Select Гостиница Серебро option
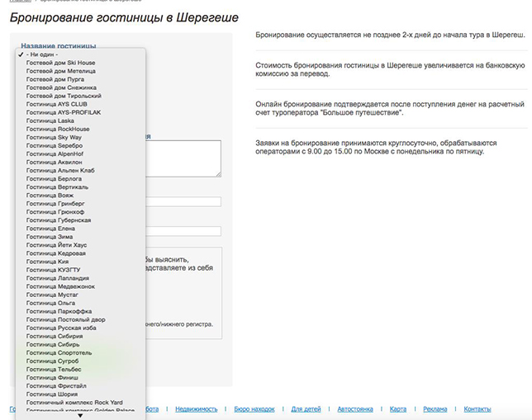The image size is (532, 420). click(80, 146)
